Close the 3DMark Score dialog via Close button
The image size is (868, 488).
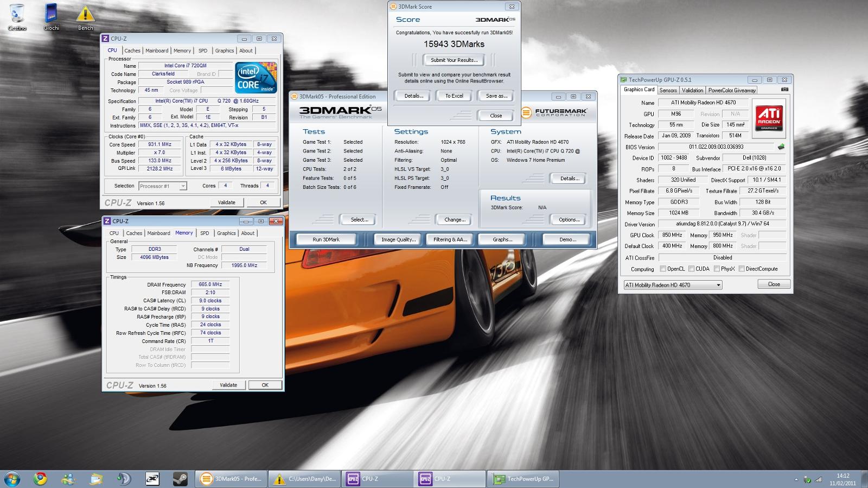coord(496,116)
